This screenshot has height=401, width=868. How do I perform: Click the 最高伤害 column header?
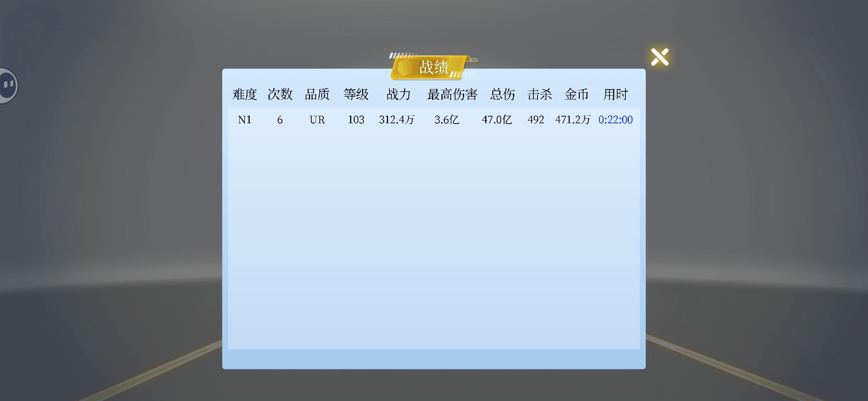pos(452,94)
